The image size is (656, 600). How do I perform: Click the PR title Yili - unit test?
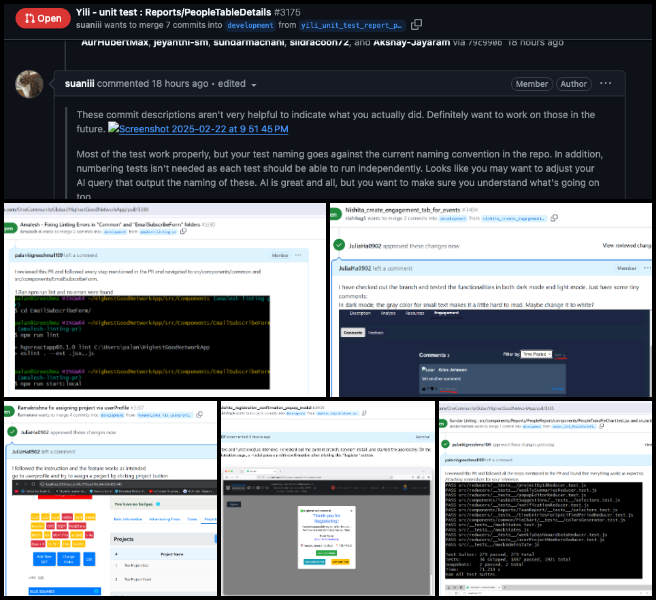pos(173,13)
